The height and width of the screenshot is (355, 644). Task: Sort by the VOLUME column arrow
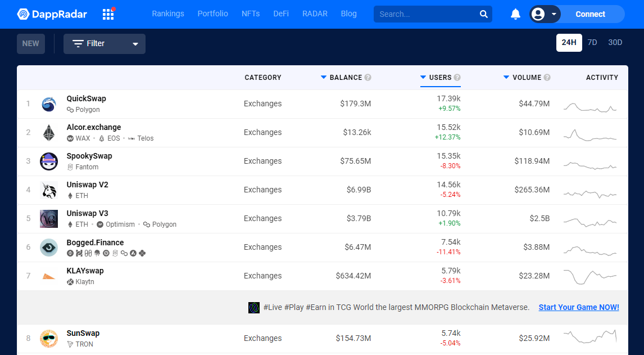506,77
